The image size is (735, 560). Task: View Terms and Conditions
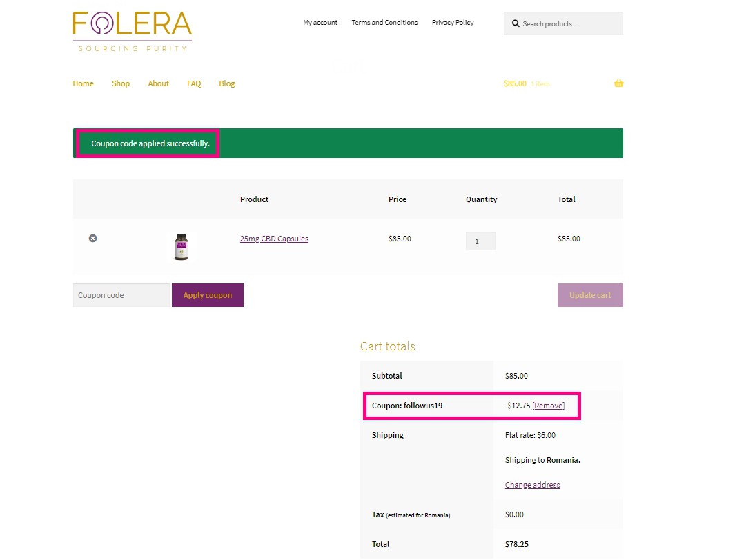coord(384,23)
